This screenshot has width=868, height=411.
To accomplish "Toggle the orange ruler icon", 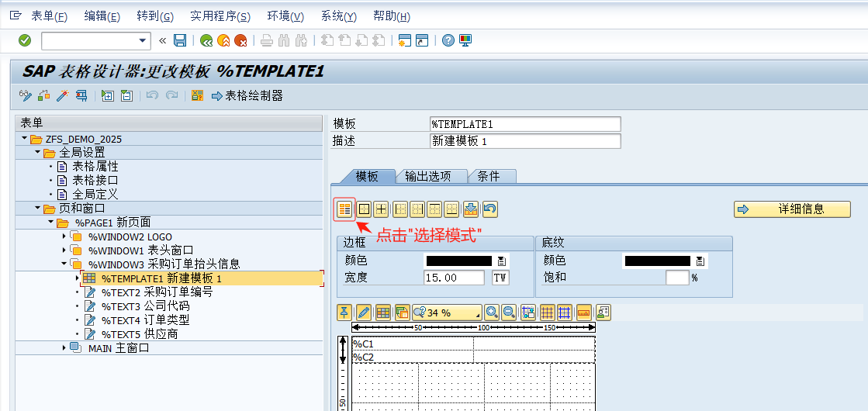I will click(x=583, y=313).
